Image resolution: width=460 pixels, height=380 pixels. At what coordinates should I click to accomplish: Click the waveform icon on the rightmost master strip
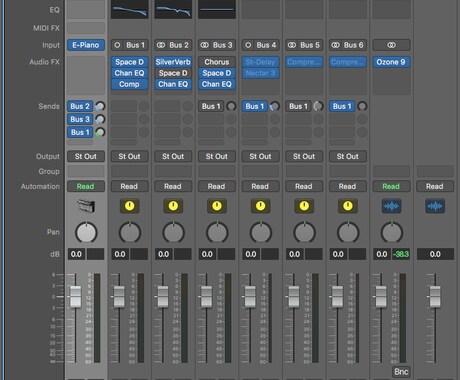click(x=435, y=206)
